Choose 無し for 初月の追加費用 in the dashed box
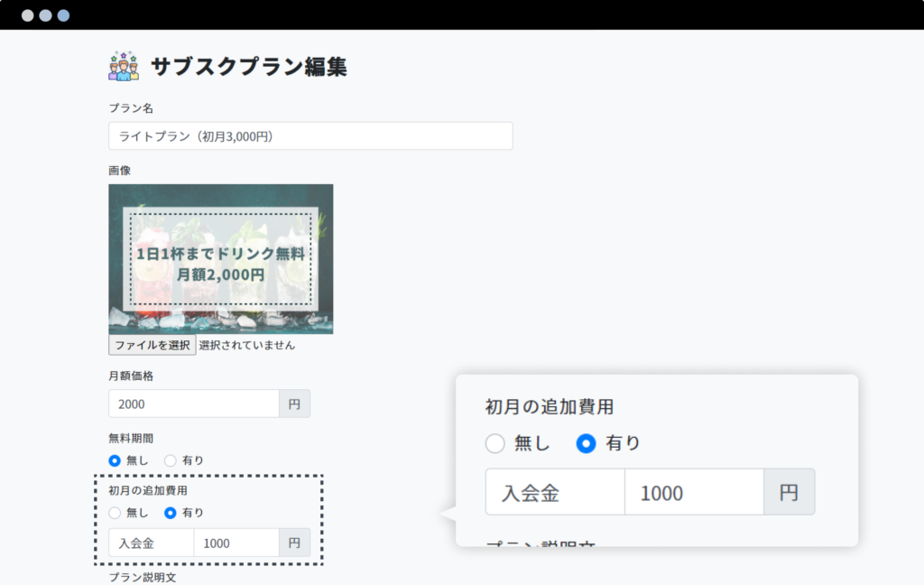Image resolution: width=924 pixels, height=585 pixels. pyautogui.click(x=115, y=513)
